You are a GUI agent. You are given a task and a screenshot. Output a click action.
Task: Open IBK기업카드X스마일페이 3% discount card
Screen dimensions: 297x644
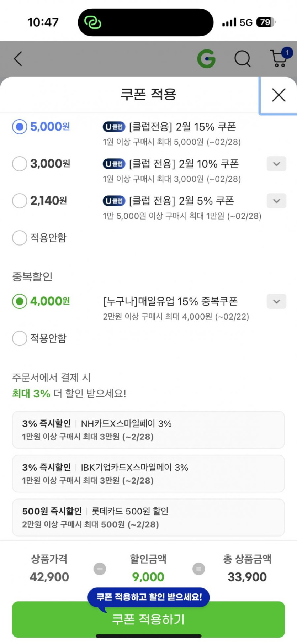click(148, 474)
